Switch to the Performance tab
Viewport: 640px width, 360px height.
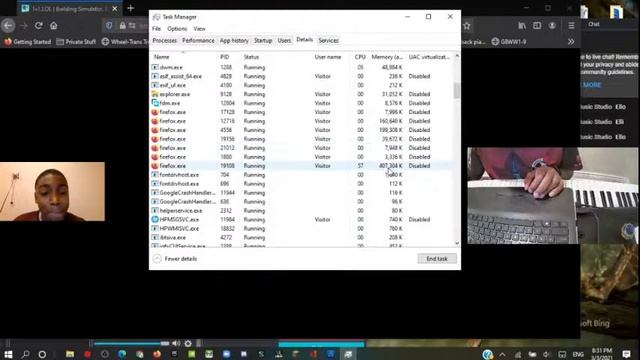pyautogui.click(x=198, y=40)
